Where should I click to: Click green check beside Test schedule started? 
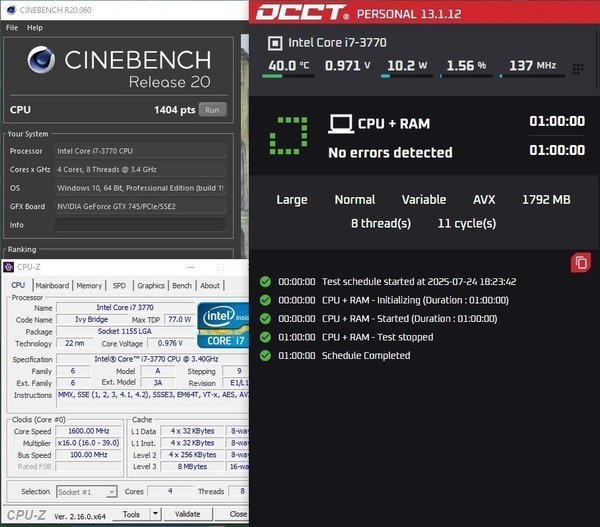265,282
